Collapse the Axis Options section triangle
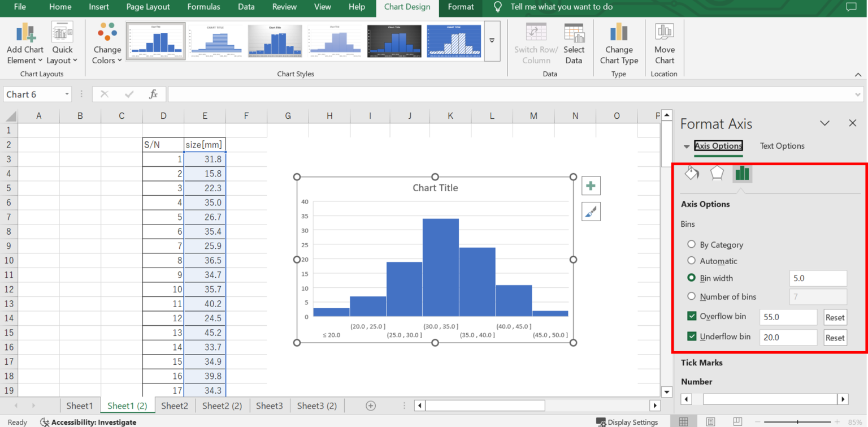 [x=686, y=145]
